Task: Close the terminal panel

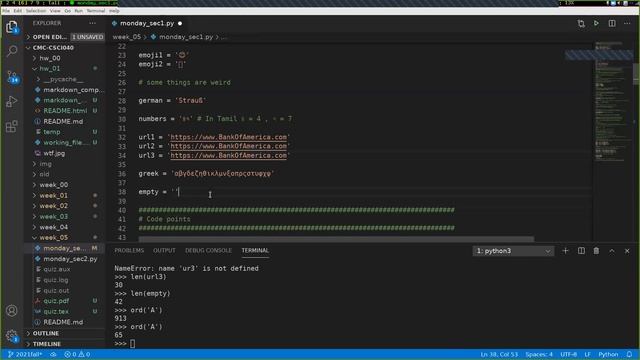Action: [627, 251]
